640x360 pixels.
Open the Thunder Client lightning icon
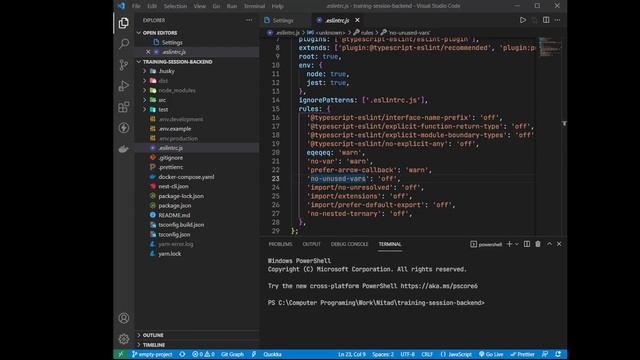[x=124, y=128]
